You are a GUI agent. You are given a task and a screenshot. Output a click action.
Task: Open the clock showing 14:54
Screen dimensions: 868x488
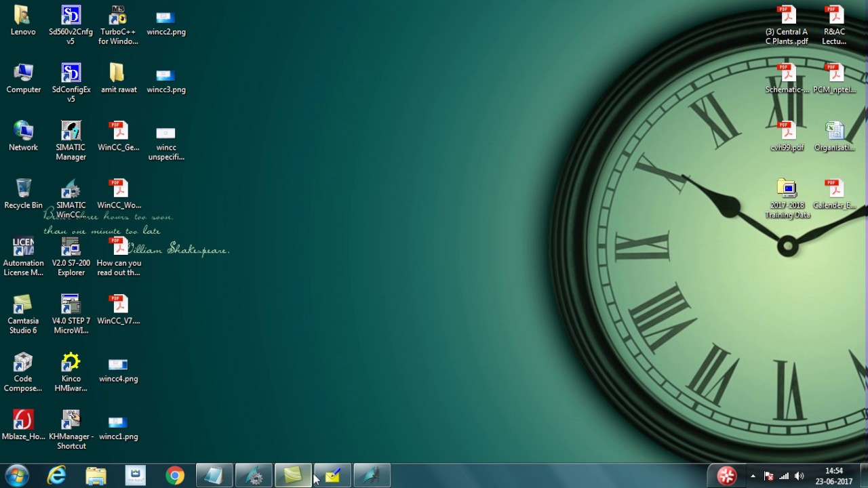833,476
